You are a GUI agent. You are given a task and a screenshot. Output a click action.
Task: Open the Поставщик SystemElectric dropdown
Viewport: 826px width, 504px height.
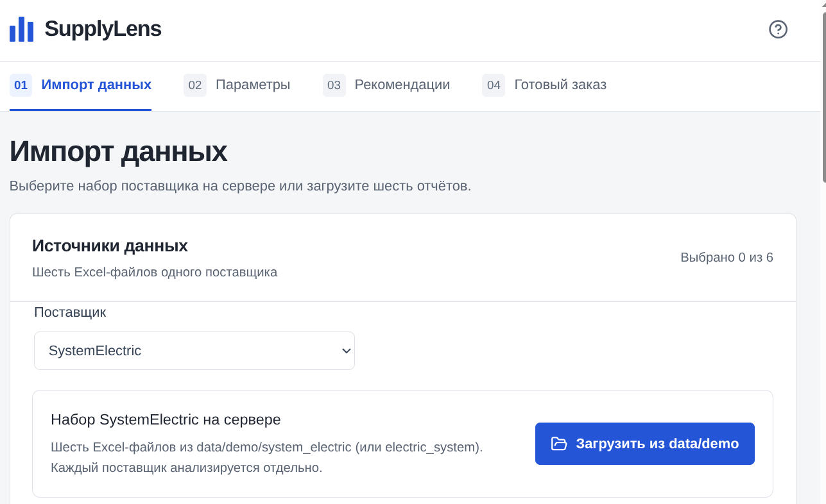tap(194, 351)
